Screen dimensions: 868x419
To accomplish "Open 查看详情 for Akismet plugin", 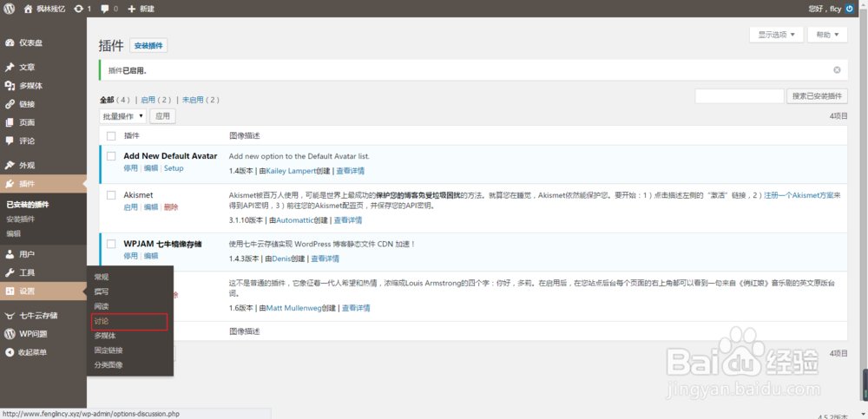I will point(348,220).
